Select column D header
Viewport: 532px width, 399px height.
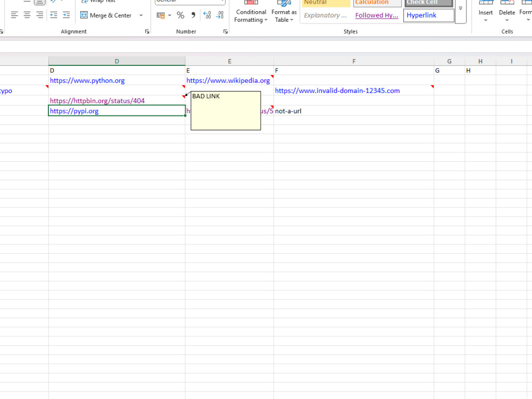117,61
